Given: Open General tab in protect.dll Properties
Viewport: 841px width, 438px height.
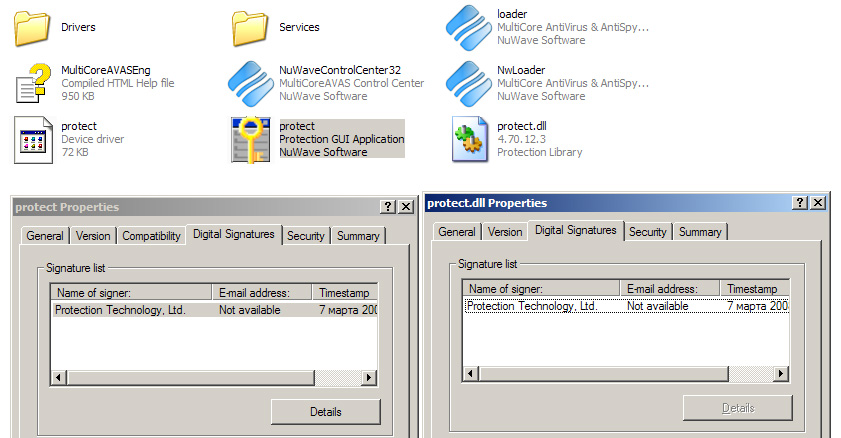Looking at the screenshot, I should coord(457,232).
